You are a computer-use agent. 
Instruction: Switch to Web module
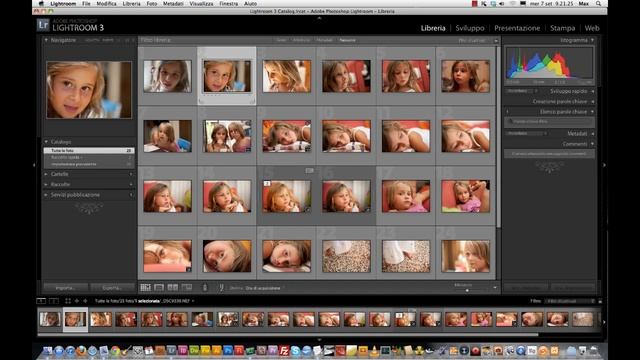tap(592, 28)
